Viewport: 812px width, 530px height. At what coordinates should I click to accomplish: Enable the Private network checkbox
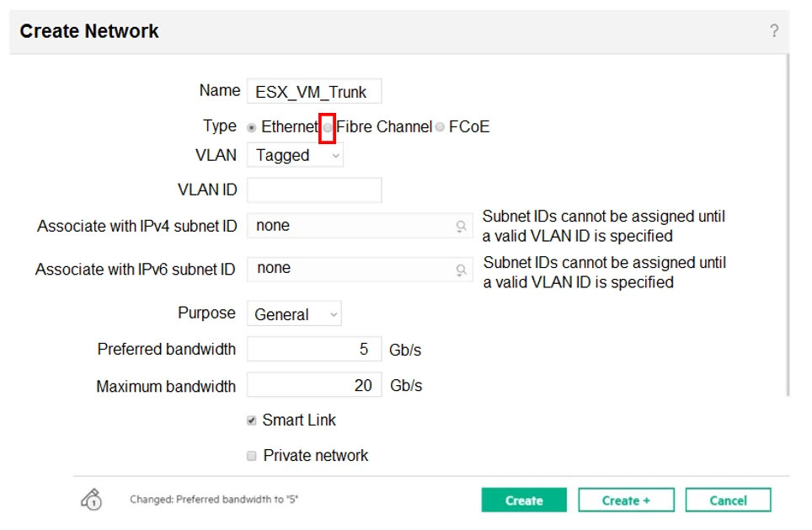coord(252,456)
